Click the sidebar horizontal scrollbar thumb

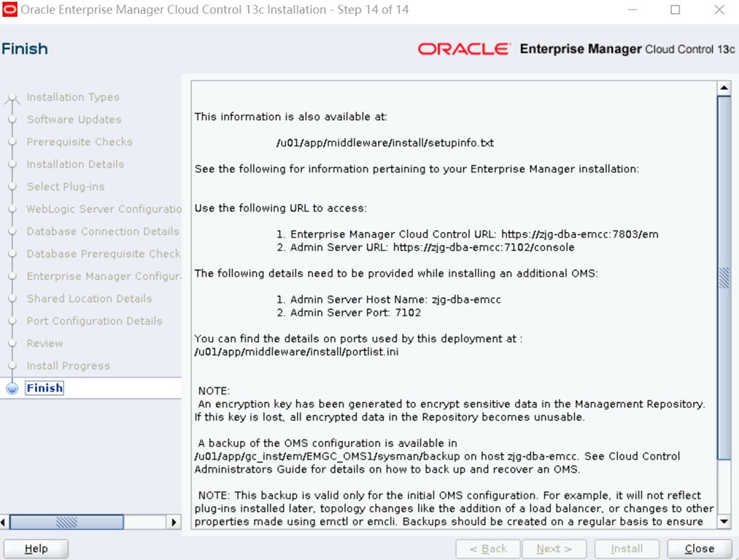[66, 522]
